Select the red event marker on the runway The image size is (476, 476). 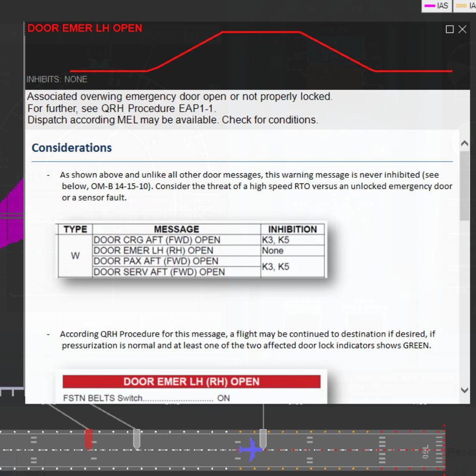(x=88, y=439)
